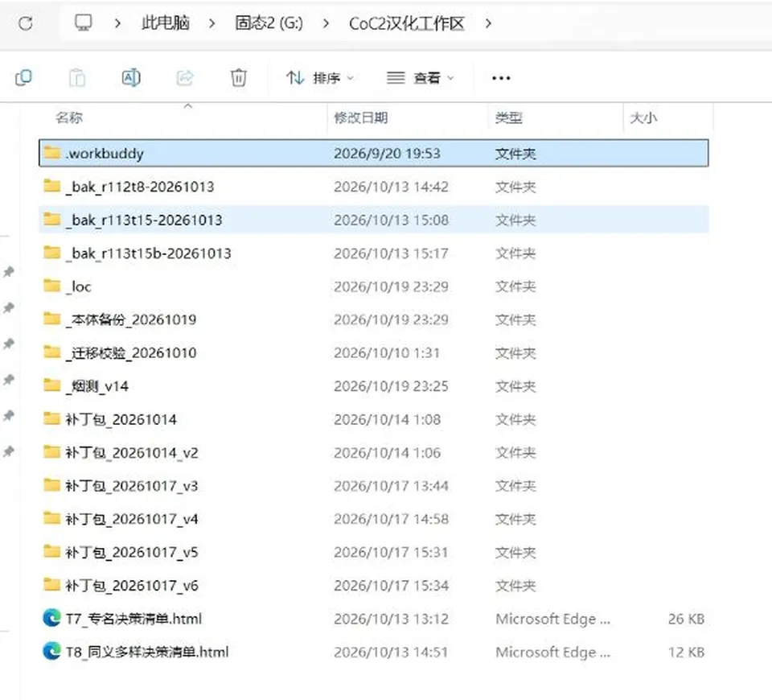Click the folder icon of _烟测_v14

click(x=51, y=385)
